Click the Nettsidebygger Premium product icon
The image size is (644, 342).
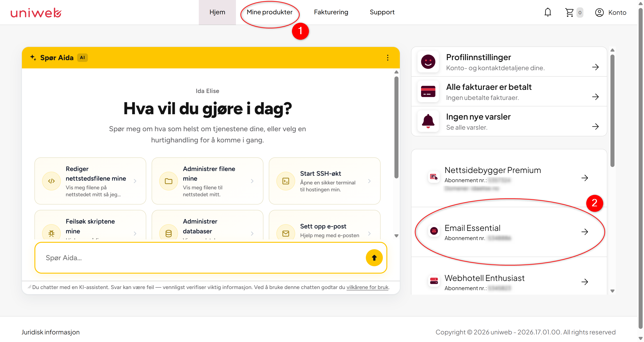coord(434,177)
